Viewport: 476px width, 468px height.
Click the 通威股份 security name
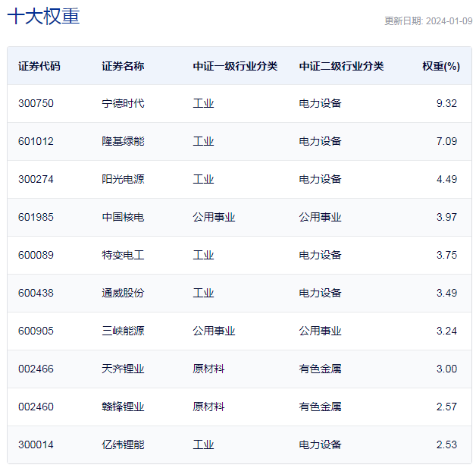click(x=123, y=293)
